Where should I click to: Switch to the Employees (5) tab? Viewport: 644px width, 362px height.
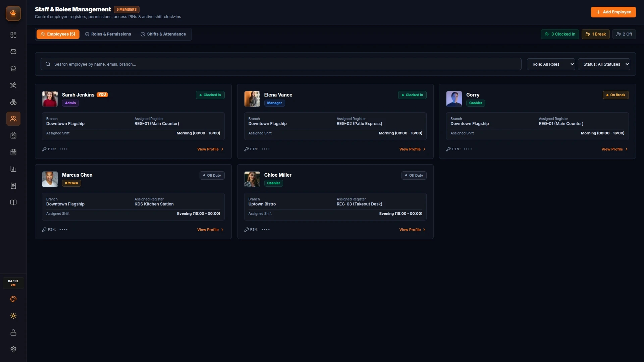click(x=58, y=34)
